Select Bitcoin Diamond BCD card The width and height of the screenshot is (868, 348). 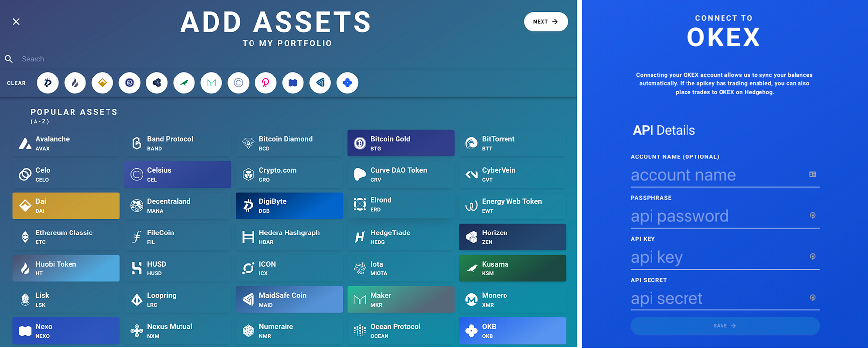coord(289,143)
